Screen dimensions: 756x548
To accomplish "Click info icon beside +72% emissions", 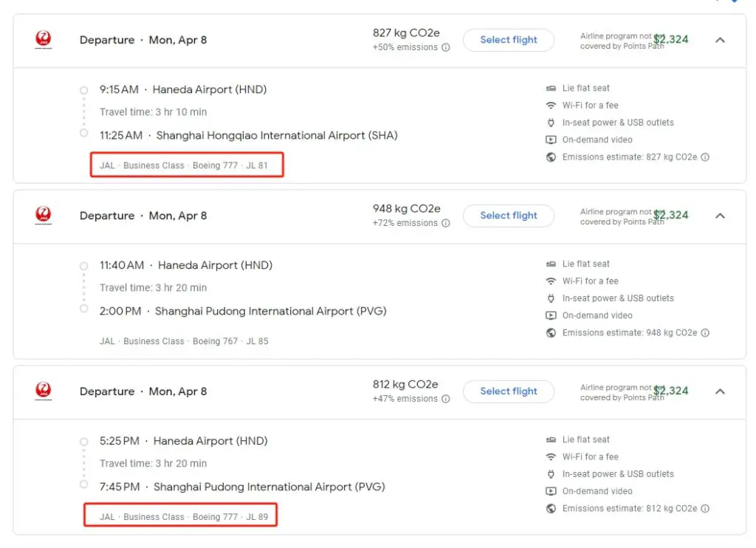I will tap(446, 223).
